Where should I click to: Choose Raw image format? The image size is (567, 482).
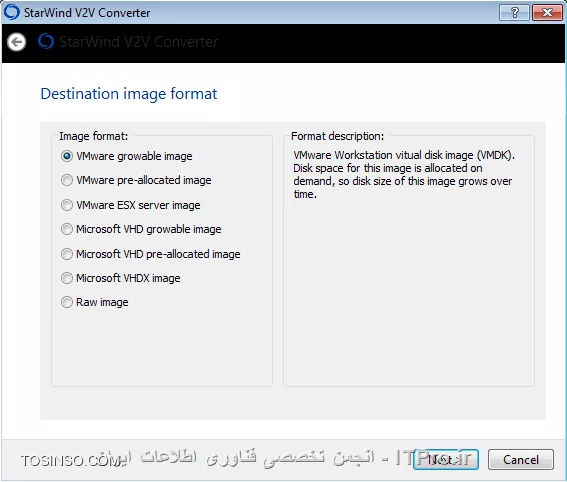click(94, 302)
